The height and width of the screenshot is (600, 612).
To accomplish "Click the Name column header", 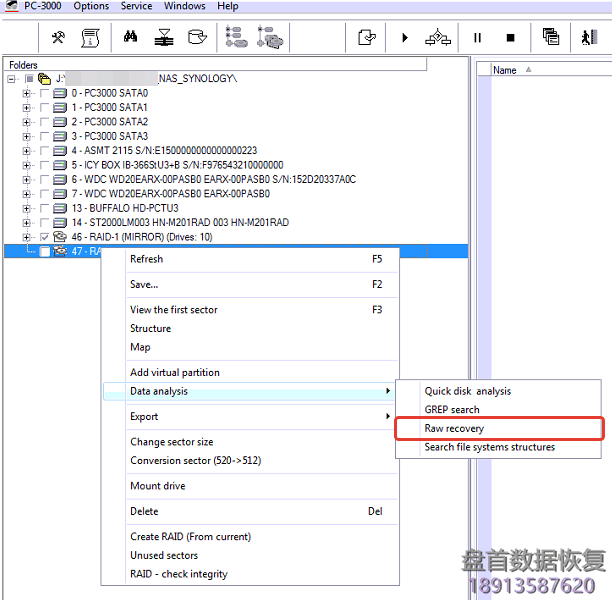I will tap(506, 70).
